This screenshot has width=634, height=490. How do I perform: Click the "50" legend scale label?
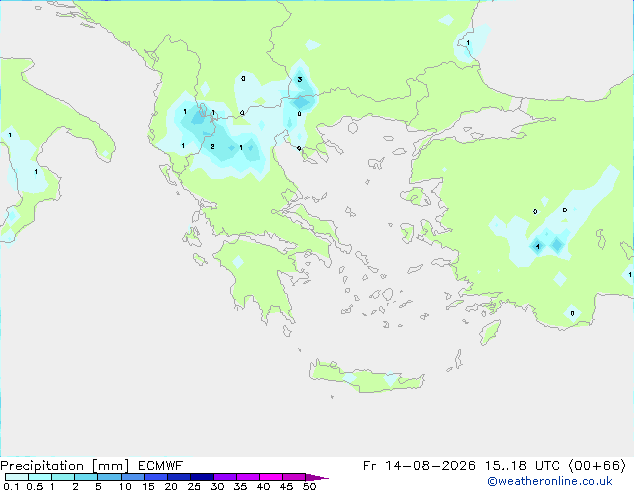(309, 486)
